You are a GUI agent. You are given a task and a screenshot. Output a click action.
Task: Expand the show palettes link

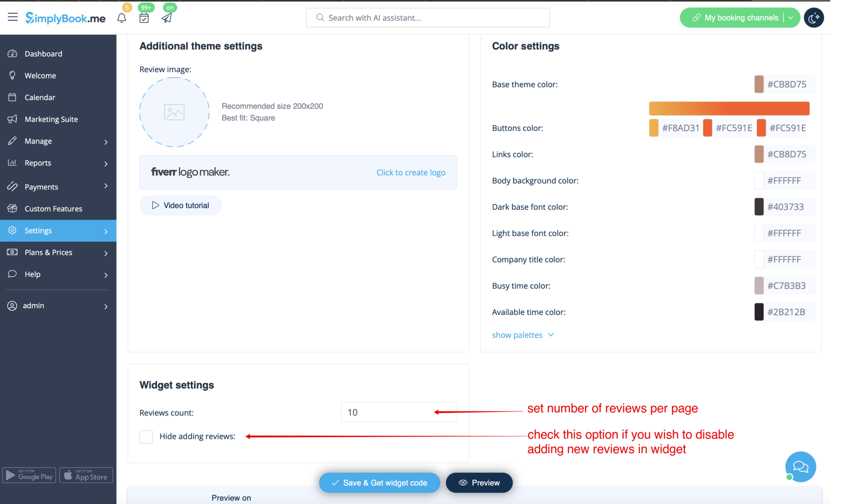pyautogui.click(x=523, y=335)
